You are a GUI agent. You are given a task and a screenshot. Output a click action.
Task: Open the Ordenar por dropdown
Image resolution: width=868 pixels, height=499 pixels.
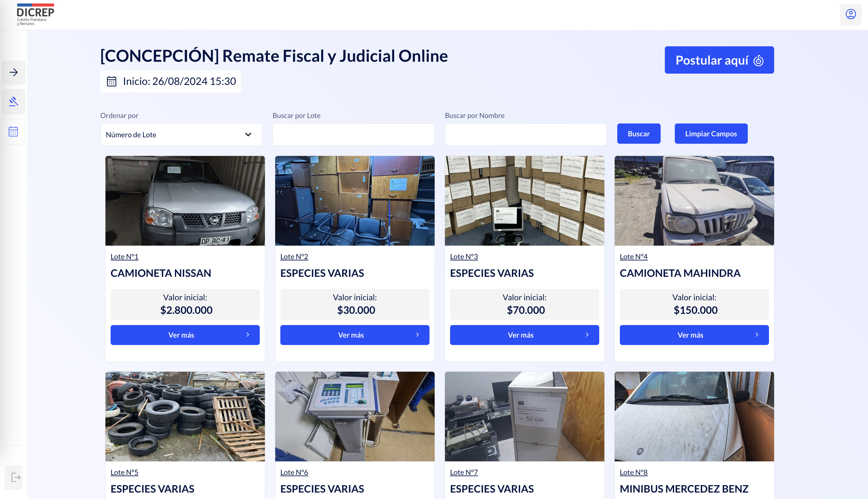coord(181,135)
